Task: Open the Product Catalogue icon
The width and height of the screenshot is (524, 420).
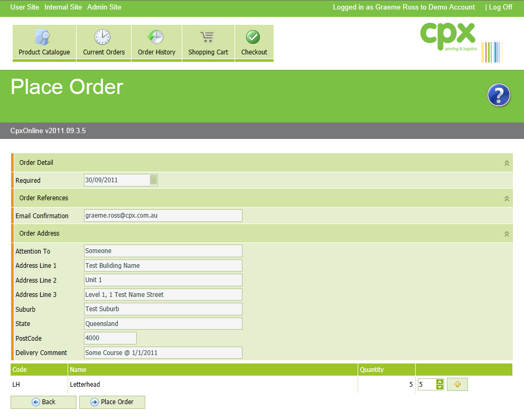Action: [43, 38]
